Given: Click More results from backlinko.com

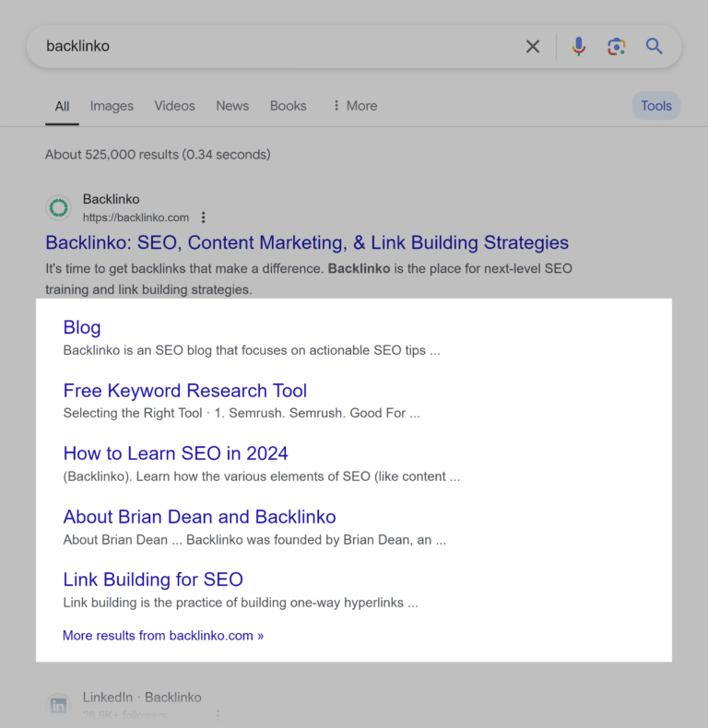Looking at the screenshot, I should click(163, 636).
